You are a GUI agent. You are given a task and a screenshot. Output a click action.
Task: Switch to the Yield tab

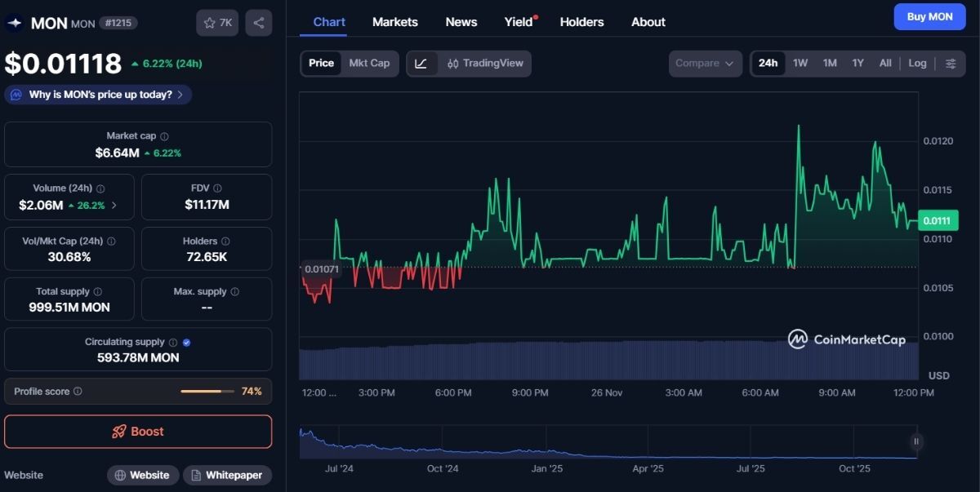[x=519, y=22]
